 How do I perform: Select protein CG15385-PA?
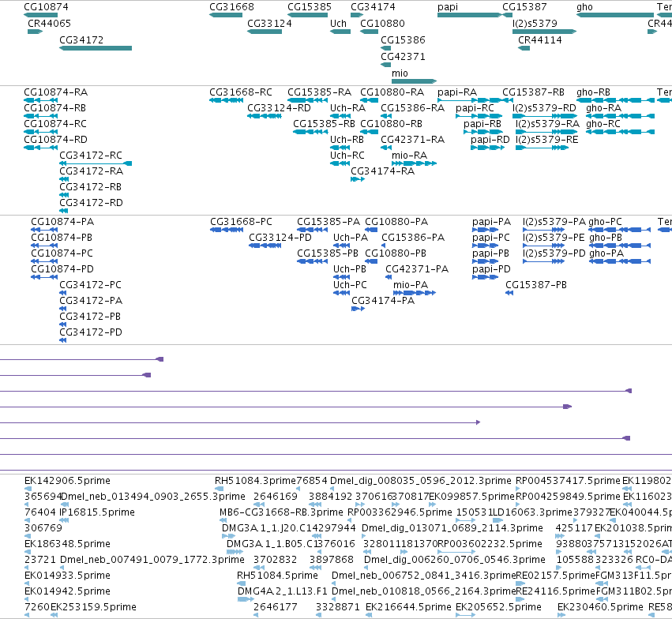[328, 222]
